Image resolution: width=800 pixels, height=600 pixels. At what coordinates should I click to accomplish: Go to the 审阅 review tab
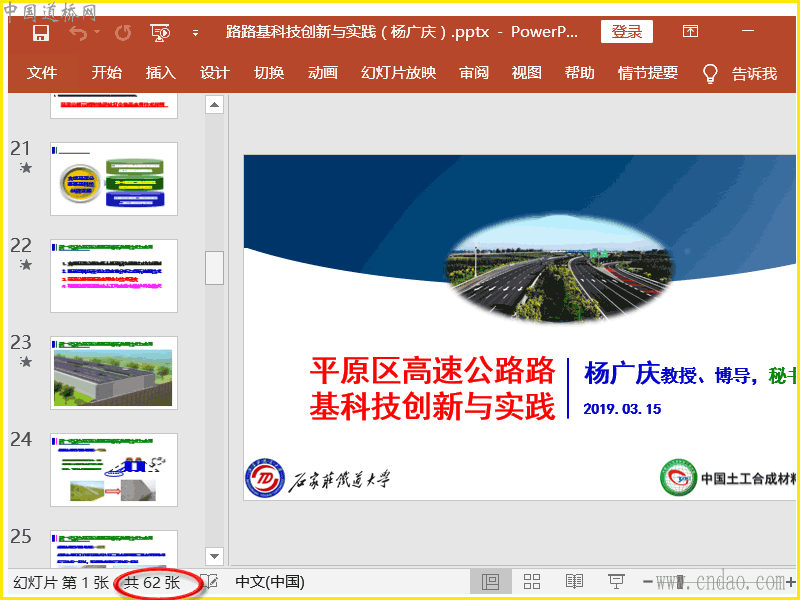(x=474, y=73)
